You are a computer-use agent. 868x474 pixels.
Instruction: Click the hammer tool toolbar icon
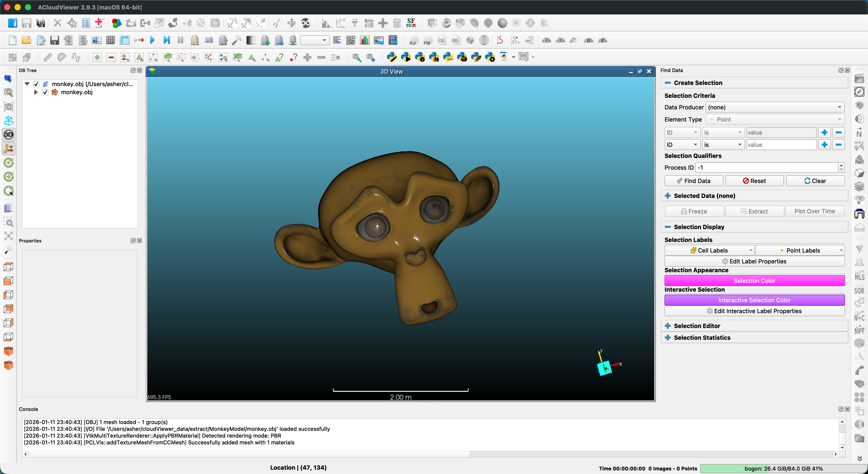[237, 40]
